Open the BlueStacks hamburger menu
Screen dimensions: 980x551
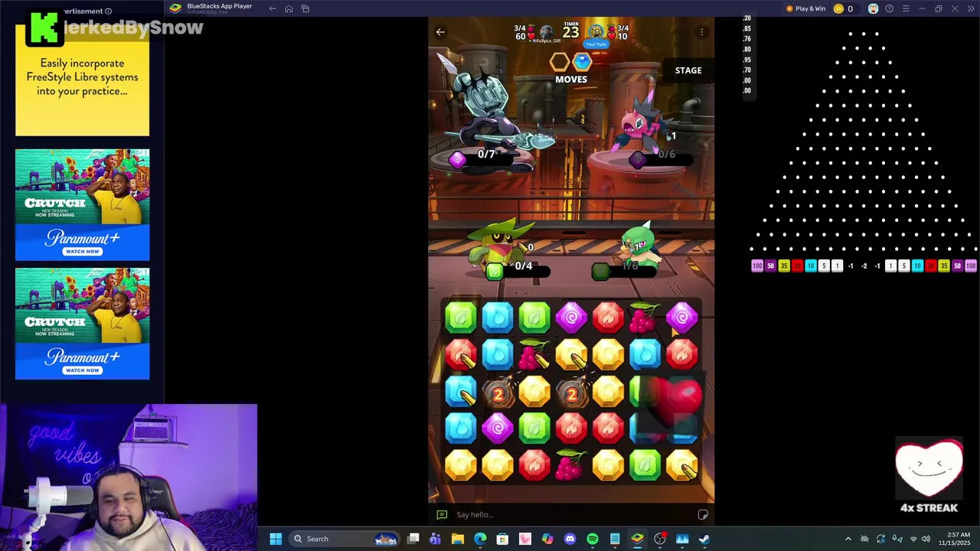click(905, 8)
